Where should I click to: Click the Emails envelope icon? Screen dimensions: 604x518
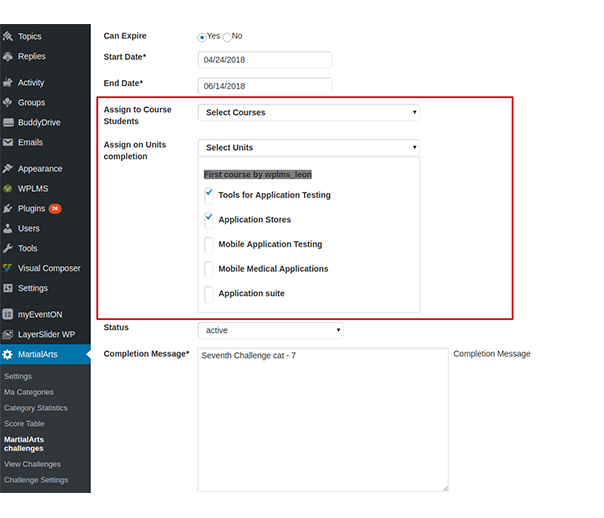coord(8,143)
